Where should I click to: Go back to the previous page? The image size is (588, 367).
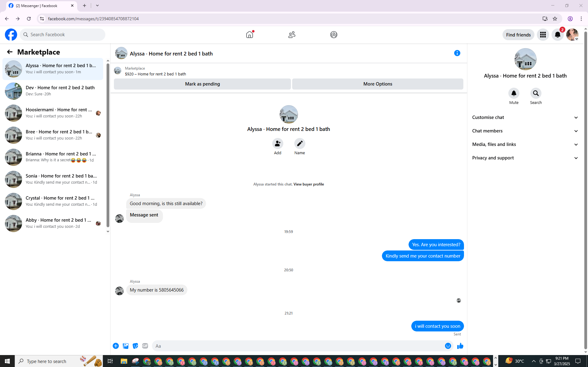[7, 19]
